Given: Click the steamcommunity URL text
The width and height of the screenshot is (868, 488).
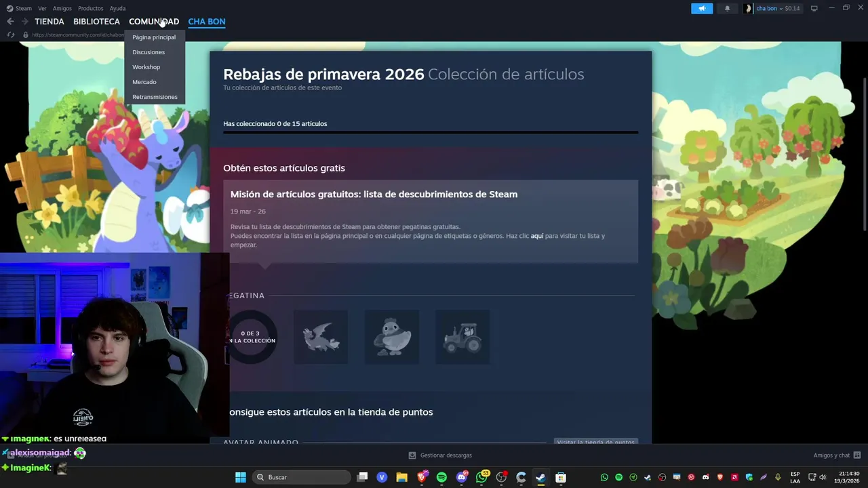Looking at the screenshot, I should pos(78,35).
